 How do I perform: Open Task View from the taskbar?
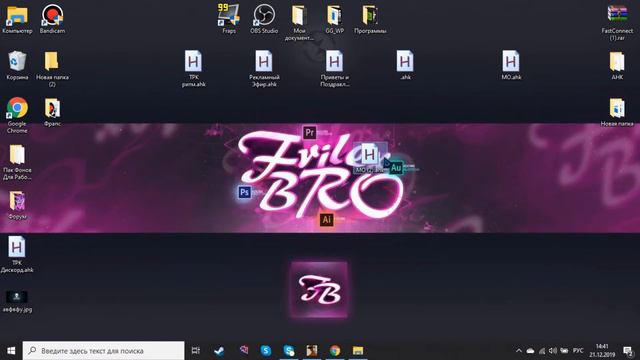coord(196,351)
